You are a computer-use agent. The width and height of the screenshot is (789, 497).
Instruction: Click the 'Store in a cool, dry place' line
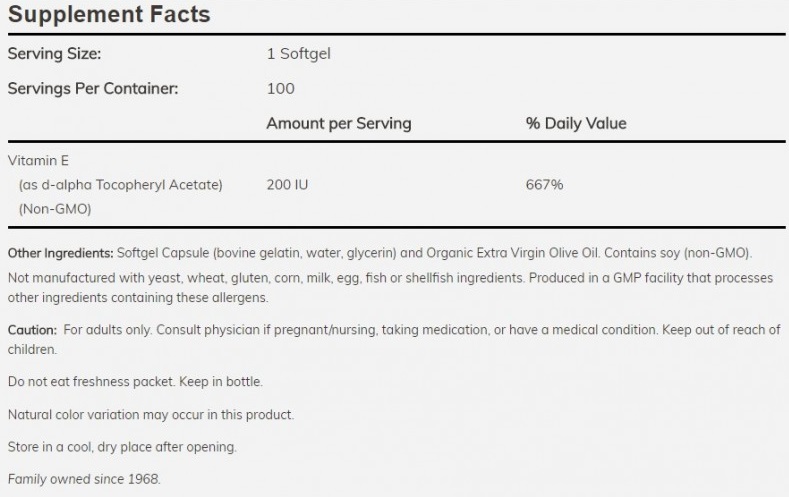[x=123, y=446]
